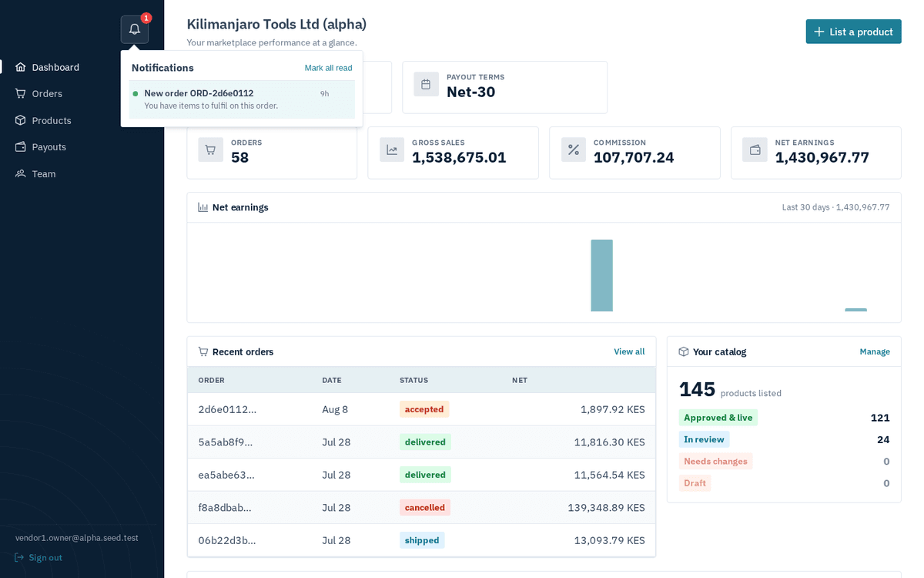Screen dimensions: 924x578
Task: Open New order ORD-2d6e0112 notification
Action: tap(242, 99)
